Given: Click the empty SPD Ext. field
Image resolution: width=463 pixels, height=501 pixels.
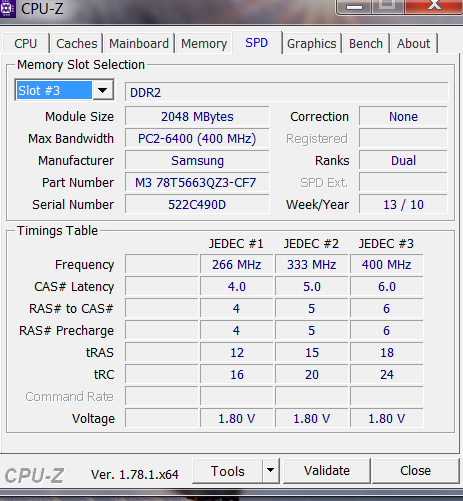Looking at the screenshot, I should [x=403, y=183].
